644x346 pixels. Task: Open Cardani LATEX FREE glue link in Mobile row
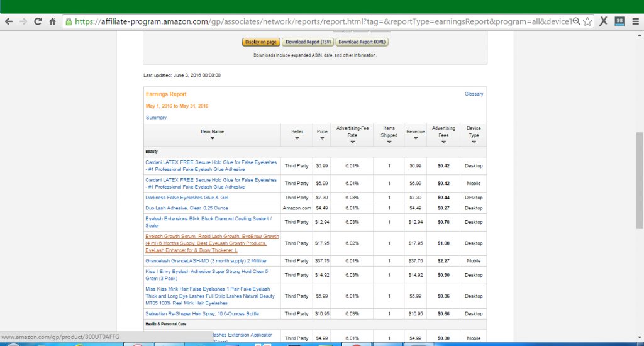coord(211,183)
